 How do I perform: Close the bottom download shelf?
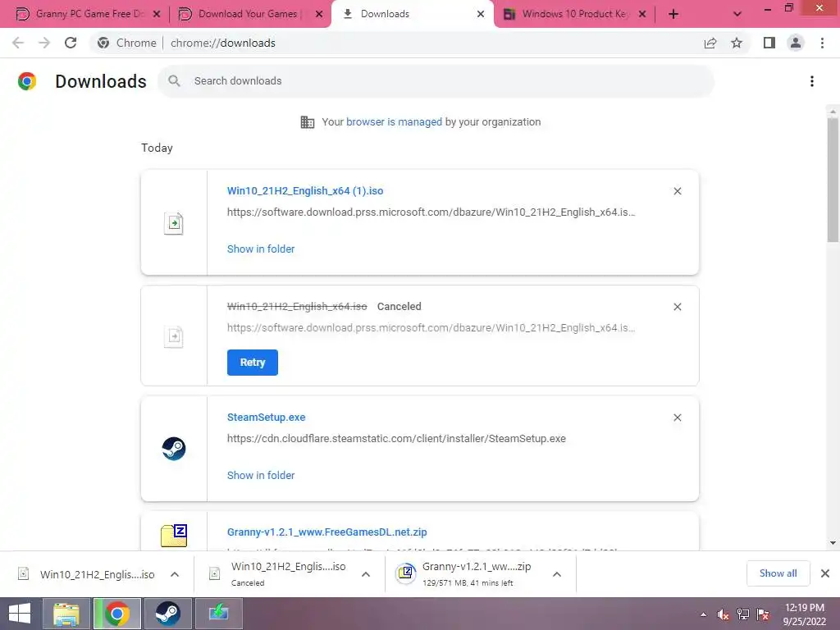click(825, 573)
